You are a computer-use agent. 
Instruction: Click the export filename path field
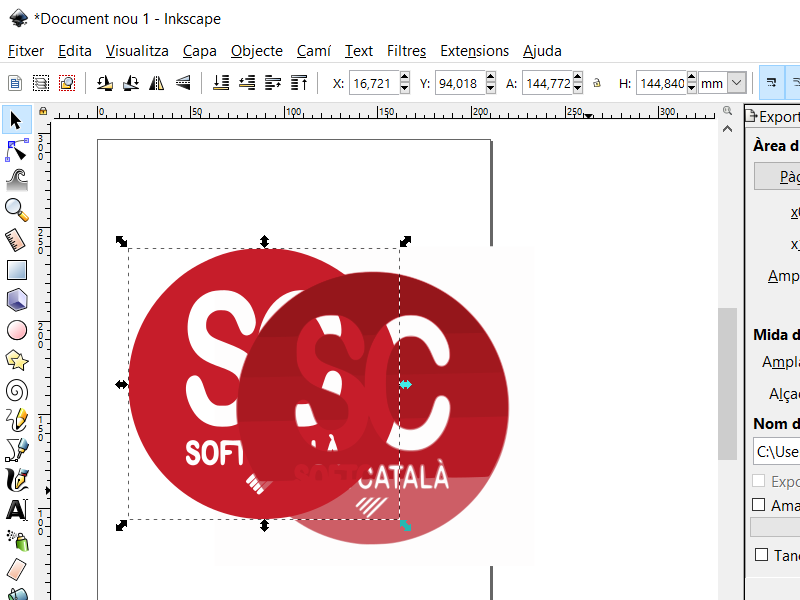(x=777, y=452)
